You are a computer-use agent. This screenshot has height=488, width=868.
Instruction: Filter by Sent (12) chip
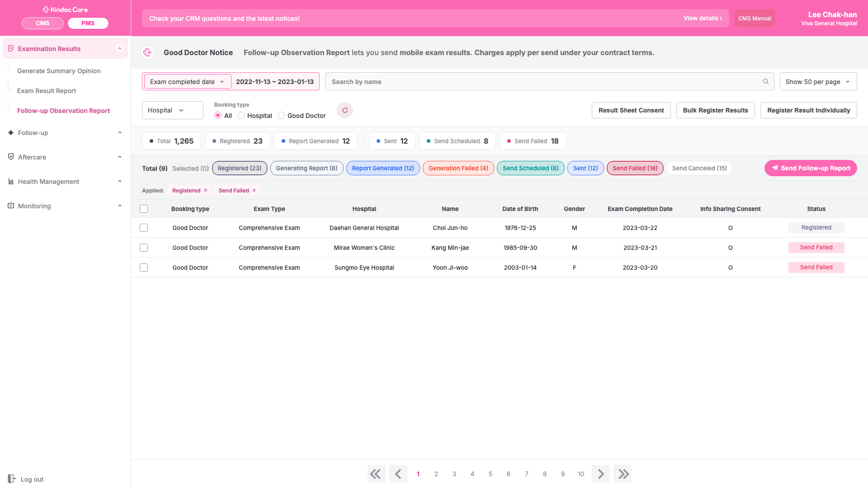(x=585, y=168)
